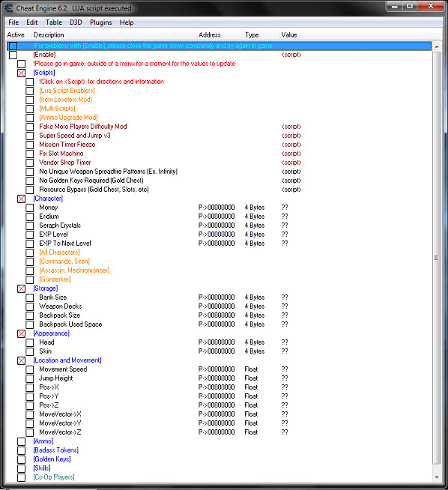The width and height of the screenshot is (448, 490).
Task: Open the D3D menu
Action: coord(76,22)
